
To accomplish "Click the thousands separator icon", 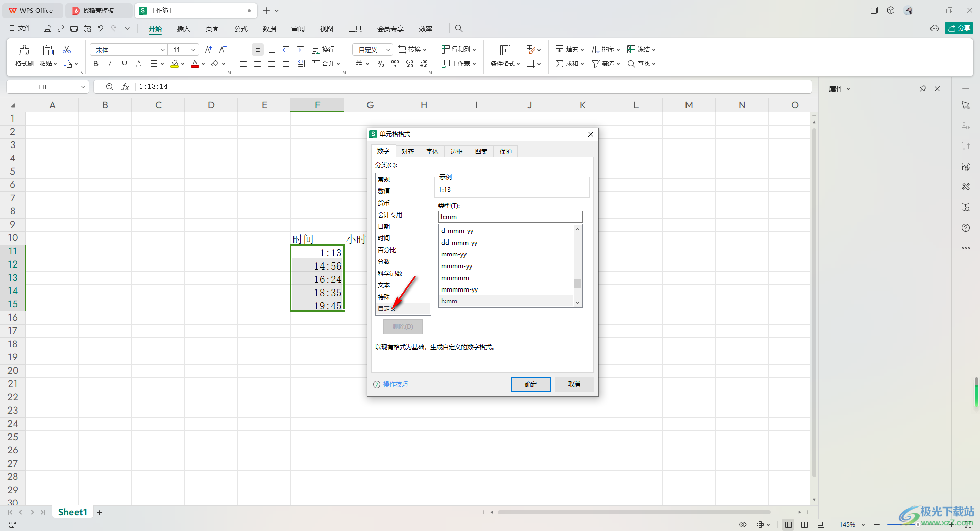I will [x=395, y=64].
